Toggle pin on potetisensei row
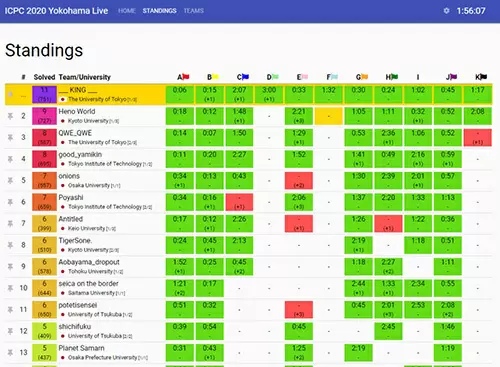 (x=10, y=309)
